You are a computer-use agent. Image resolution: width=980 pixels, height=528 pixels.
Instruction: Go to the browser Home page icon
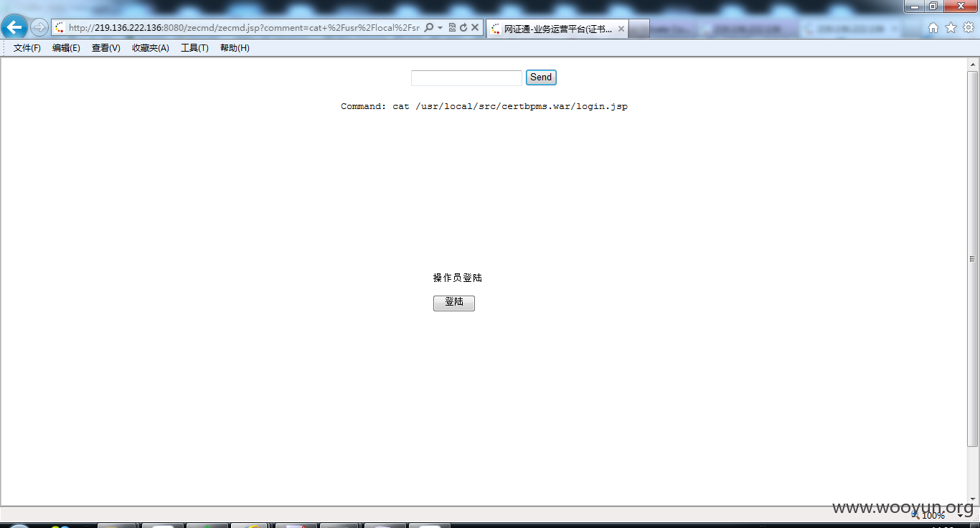click(x=933, y=28)
